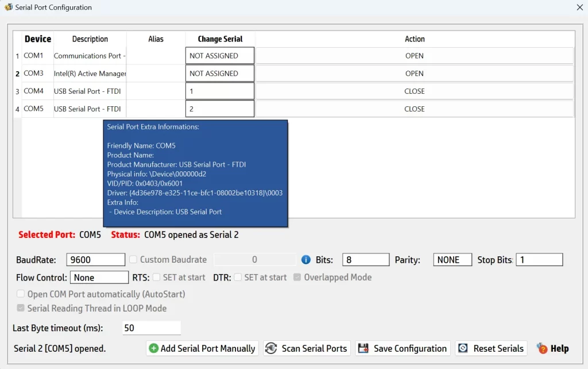The image size is (588, 369).
Task: Open Change Serial dropdown for COM5
Action: click(x=220, y=109)
